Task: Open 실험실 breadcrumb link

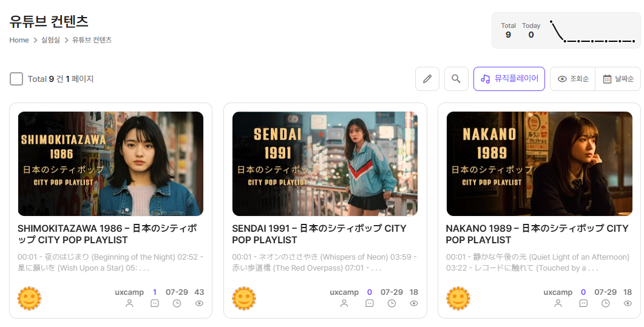Action: click(50, 40)
